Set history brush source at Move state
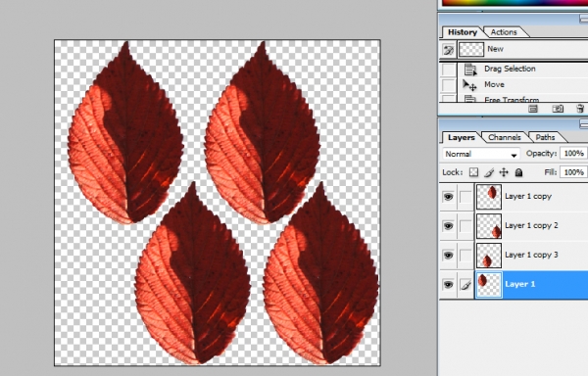 click(x=448, y=85)
